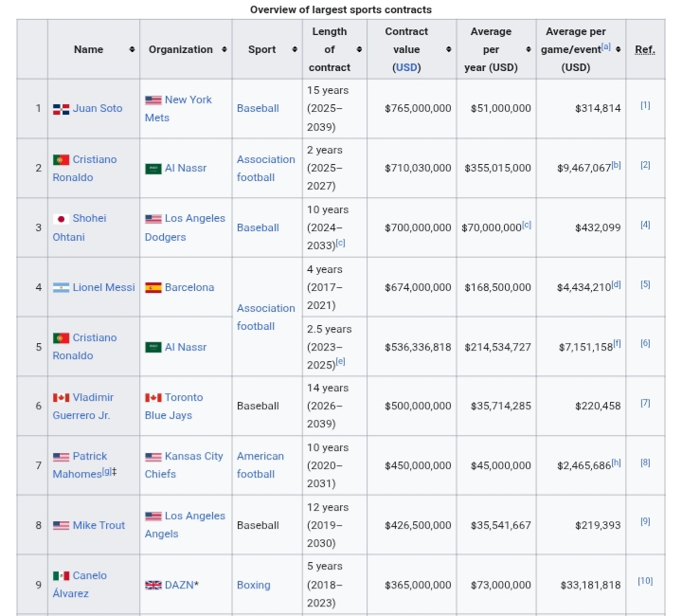Open the Los Angeles Angels link
This screenshot has height=616, width=682.
tap(185, 525)
